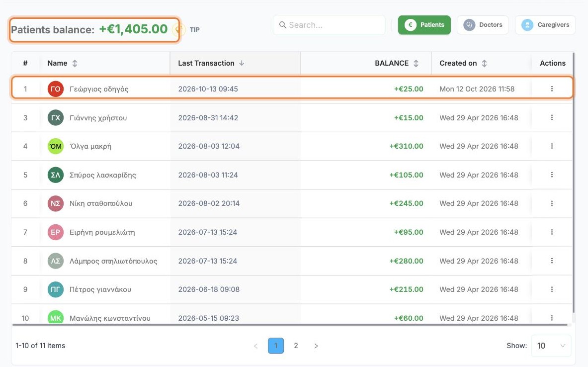The width and height of the screenshot is (588, 367).
Task: Click the +€245.00 balance cell
Action: point(406,203)
